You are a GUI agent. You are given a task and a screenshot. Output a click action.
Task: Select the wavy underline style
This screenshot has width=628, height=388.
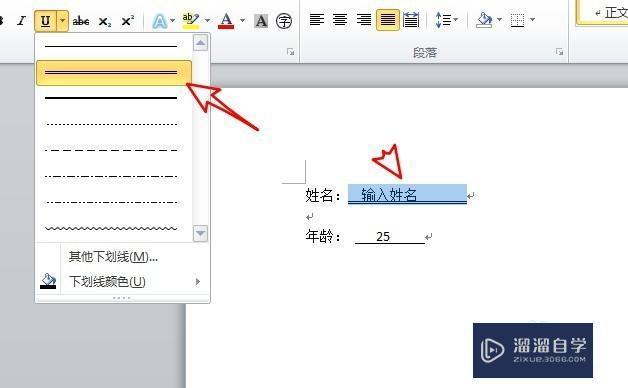111,229
